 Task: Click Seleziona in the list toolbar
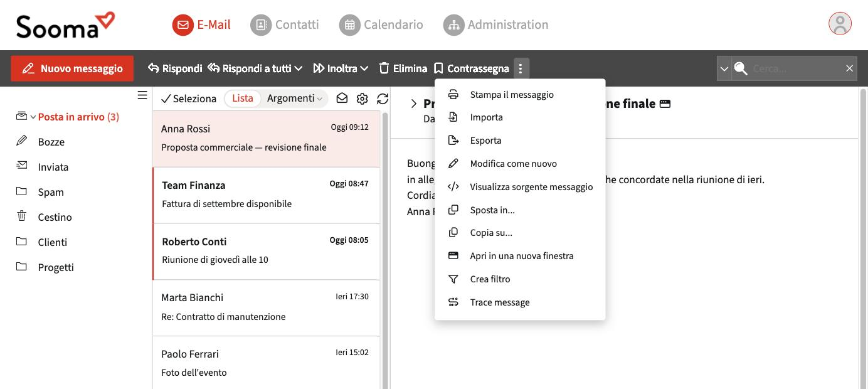point(189,99)
